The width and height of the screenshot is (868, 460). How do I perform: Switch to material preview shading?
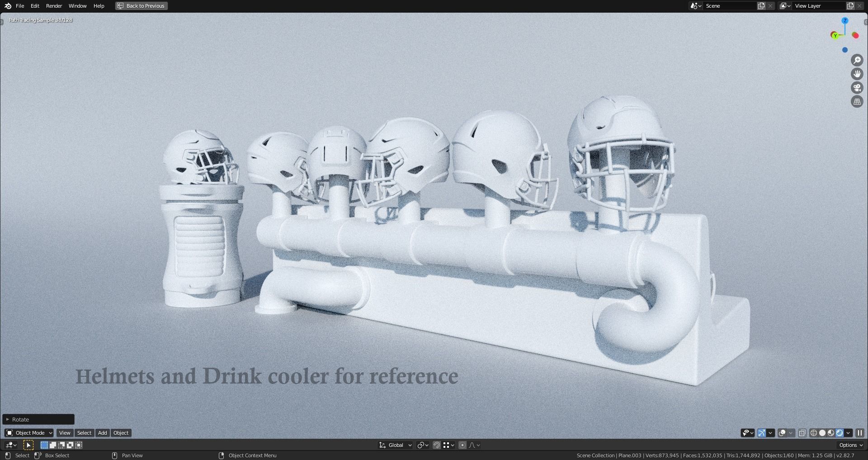pos(831,433)
